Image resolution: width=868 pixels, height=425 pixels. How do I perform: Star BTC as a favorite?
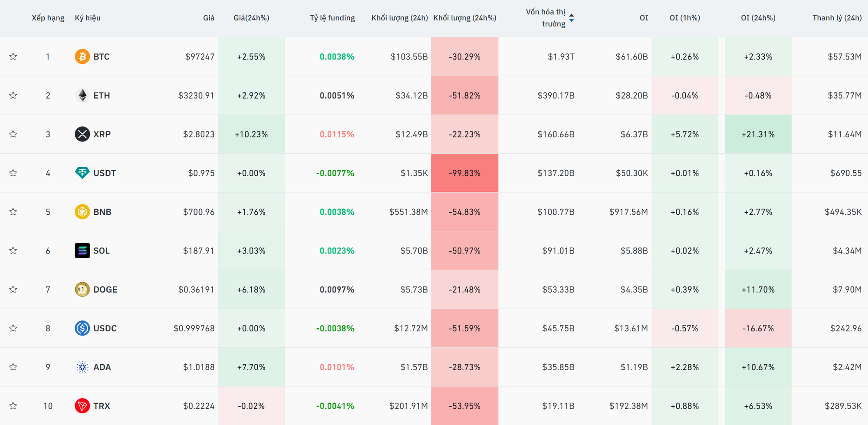point(13,56)
